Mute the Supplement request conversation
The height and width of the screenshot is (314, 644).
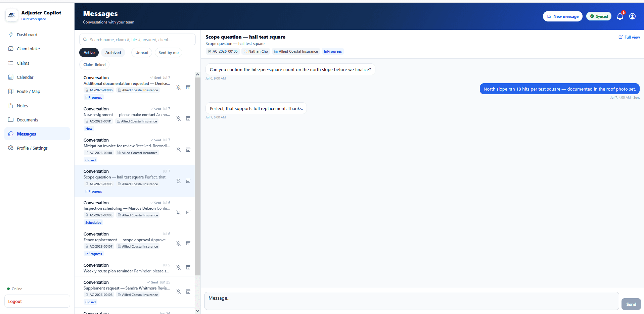coord(179,292)
